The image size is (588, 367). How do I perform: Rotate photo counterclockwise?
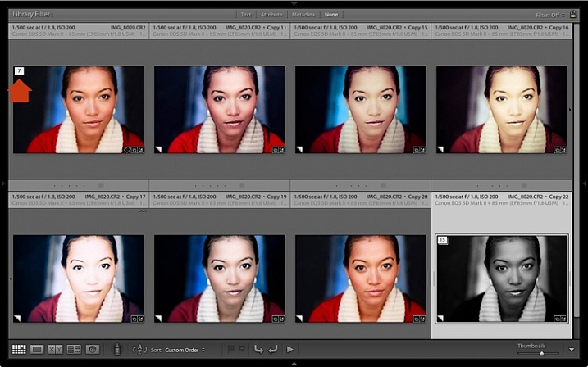[259, 350]
